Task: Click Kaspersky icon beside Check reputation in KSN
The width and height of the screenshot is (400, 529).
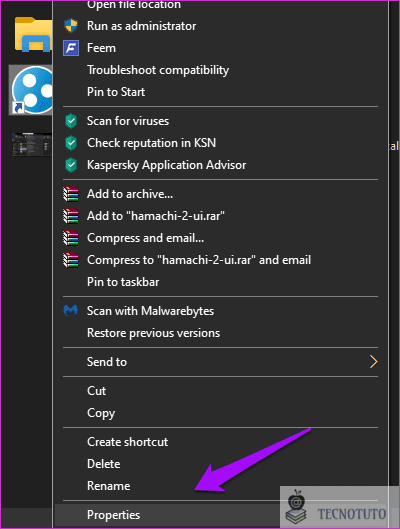Action: pos(71,143)
